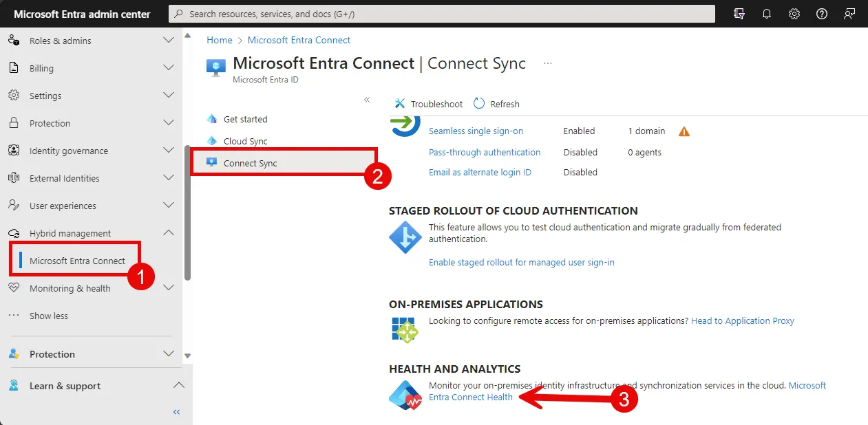Click the sidebar vertical scrollbar thumb
This screenshot has height=425, width=868.
[187, 212]
